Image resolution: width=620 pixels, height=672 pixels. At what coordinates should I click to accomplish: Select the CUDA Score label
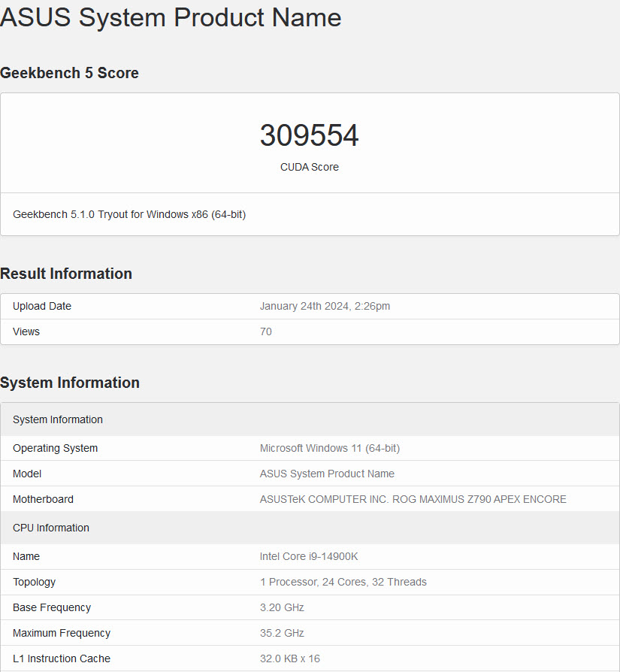coord(309,167)
